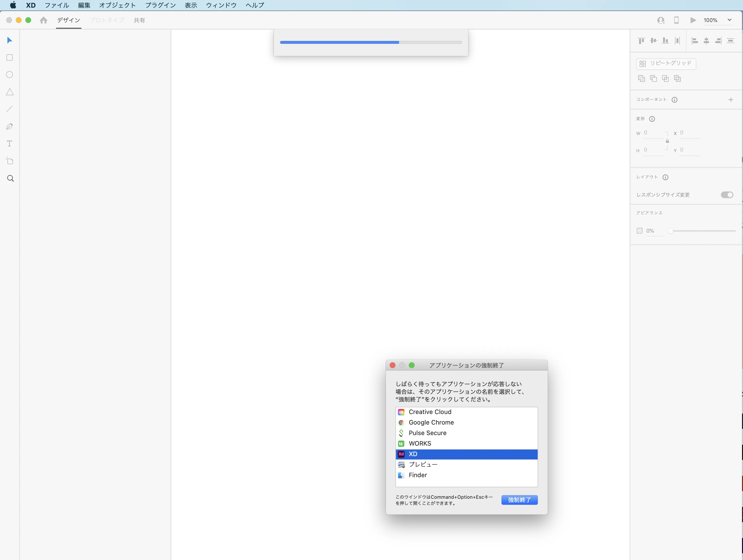Click the 強制終了 button
The image size is (743, 560).
(519, 500)
